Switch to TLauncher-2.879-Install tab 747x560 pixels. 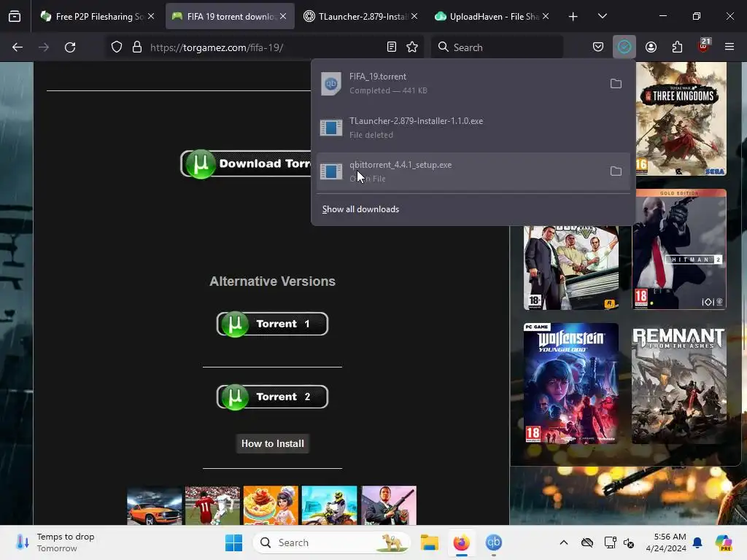(x=361, y=17)
